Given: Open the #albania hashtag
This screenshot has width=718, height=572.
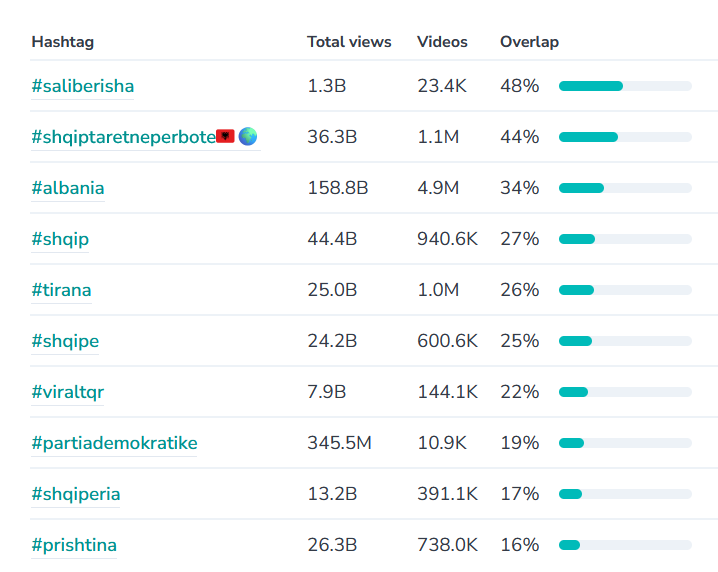Looking at the screenshot, I should tap(67, 188).
